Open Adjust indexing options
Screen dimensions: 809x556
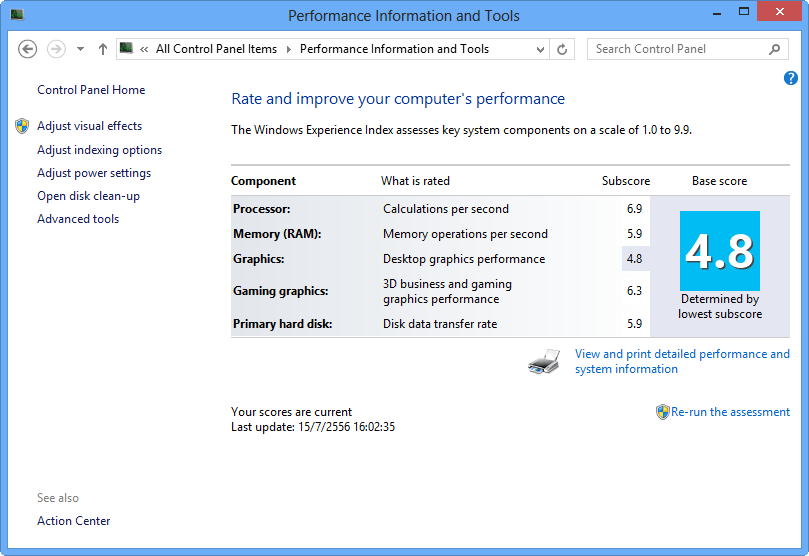point(100,150)
